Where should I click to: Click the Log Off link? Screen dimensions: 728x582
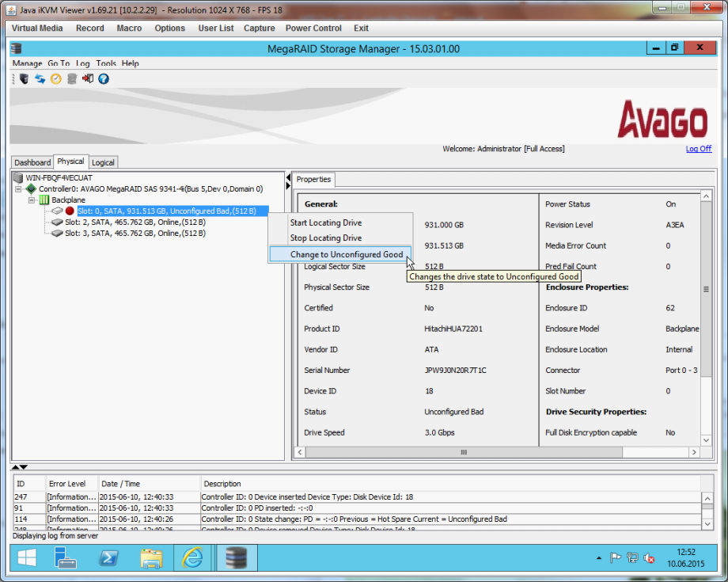coord(698,149)
